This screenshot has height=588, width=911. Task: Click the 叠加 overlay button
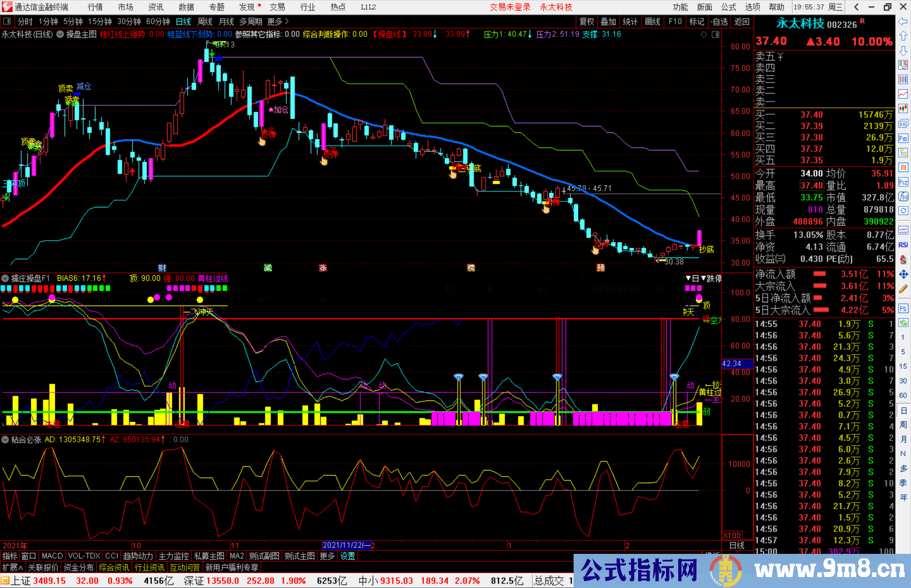pyautogui.click(x=608, y=21)
